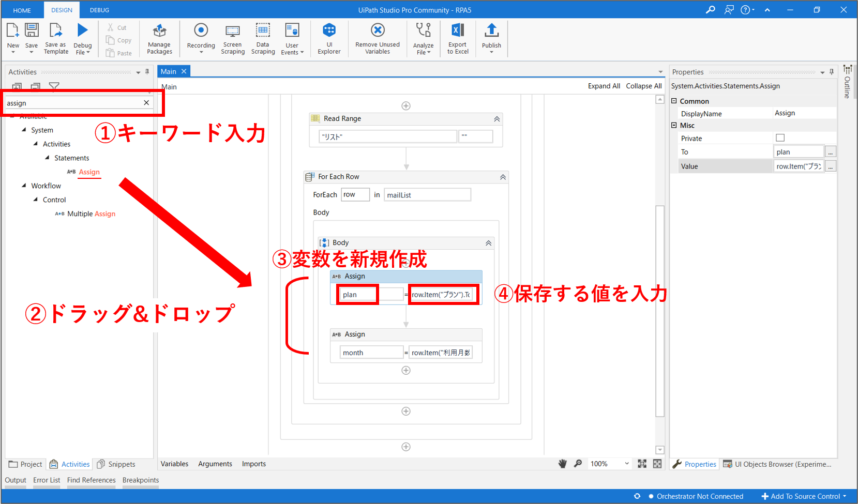The width and height of the screenshot is (858, 504).
Task: Open the zoom percentage dropdown
Action: coord(627,464)
